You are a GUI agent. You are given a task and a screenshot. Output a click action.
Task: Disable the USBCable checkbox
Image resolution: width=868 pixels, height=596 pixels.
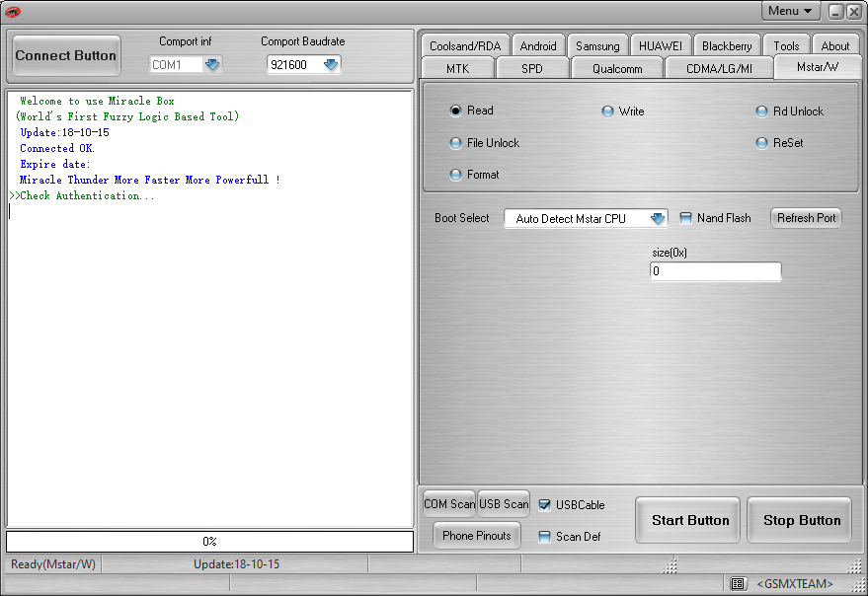(546, 504)
